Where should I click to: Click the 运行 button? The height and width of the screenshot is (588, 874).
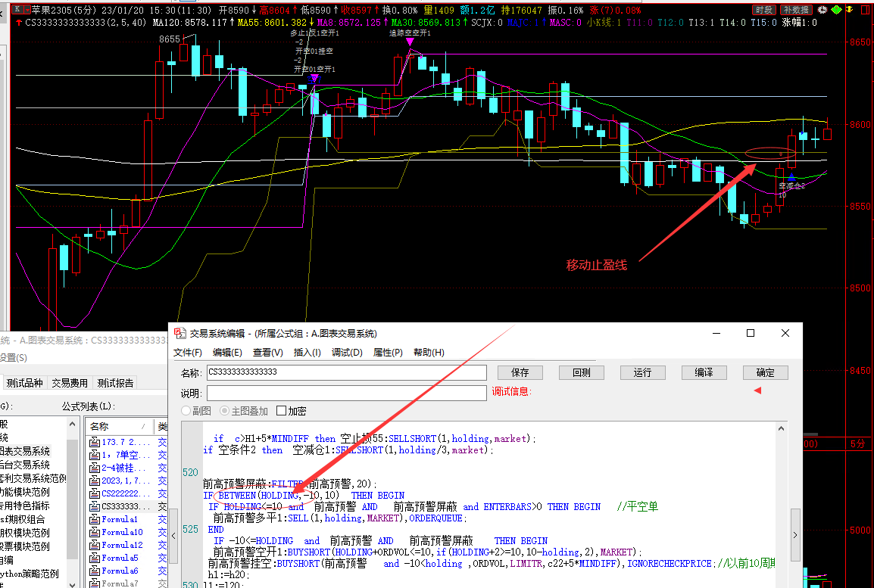(643, 372)
